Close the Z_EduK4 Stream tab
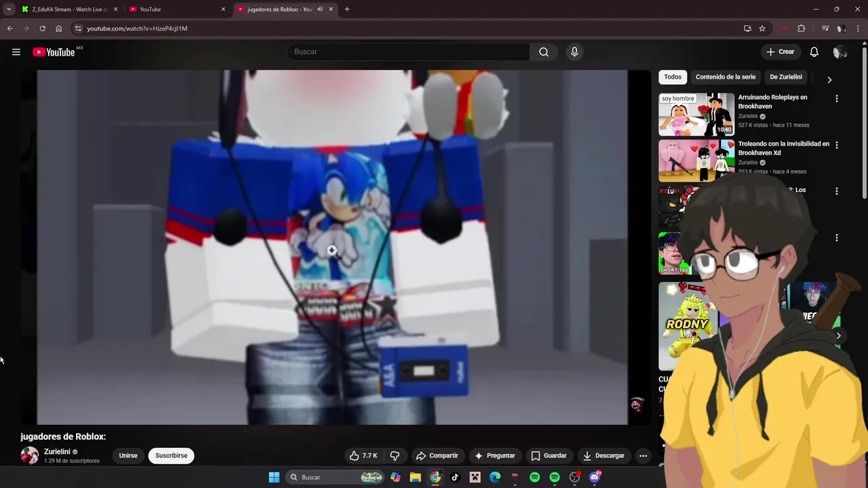Viewport: 868px width, 488px height. (115, 9)
